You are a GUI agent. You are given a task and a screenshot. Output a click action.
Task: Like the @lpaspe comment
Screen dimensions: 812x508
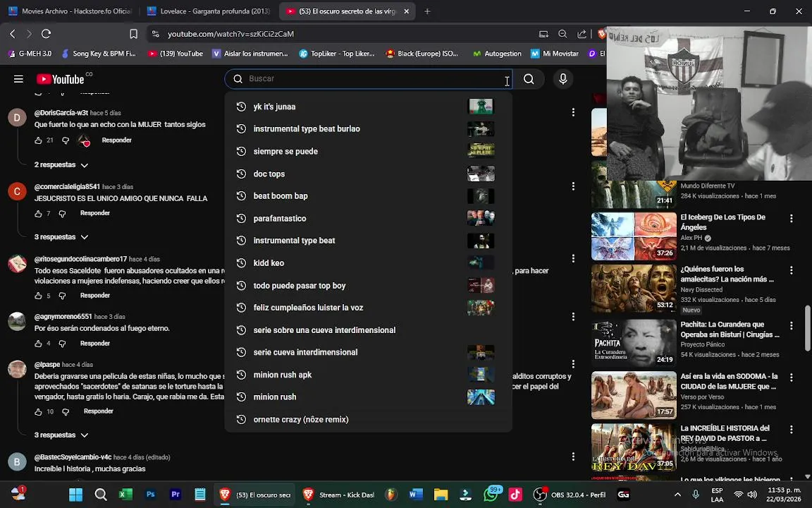[38, 411]
